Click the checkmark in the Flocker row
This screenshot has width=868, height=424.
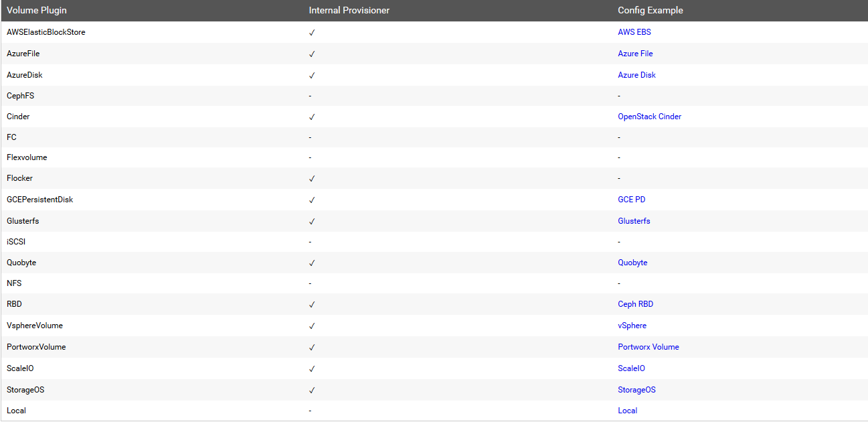(312, 178)
